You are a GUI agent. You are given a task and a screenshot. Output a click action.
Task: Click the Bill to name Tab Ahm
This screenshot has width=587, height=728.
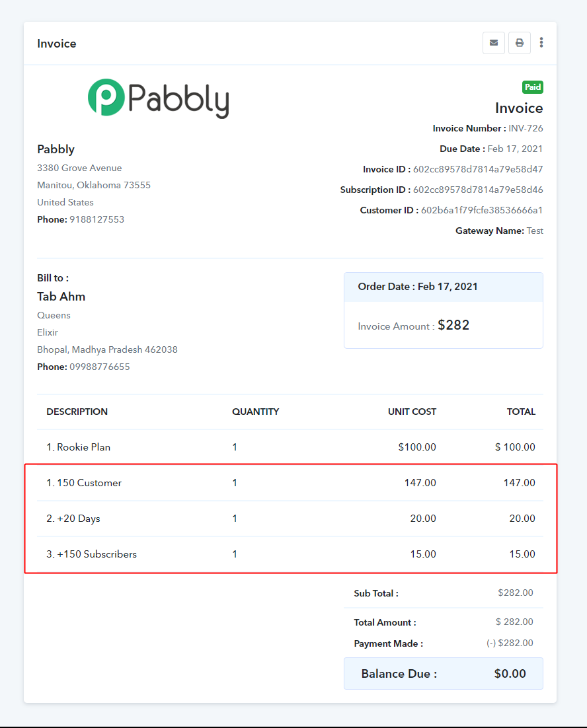[x=61, y=297]
